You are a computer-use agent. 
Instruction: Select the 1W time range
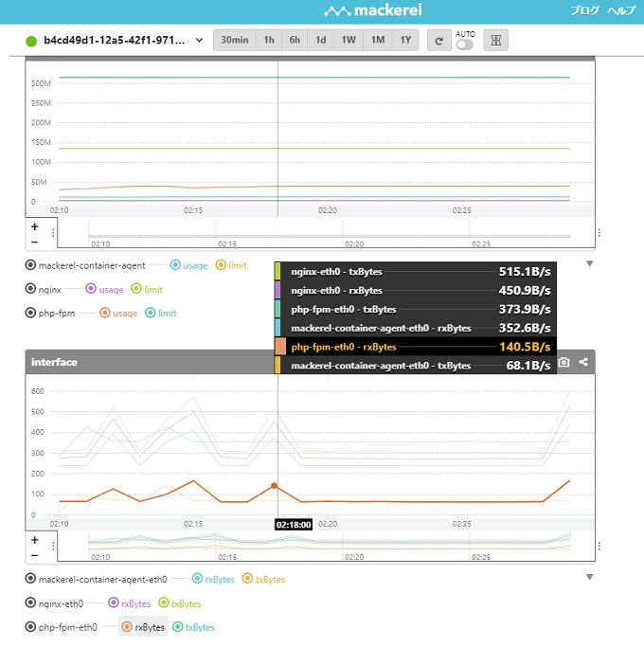[349, 40]
